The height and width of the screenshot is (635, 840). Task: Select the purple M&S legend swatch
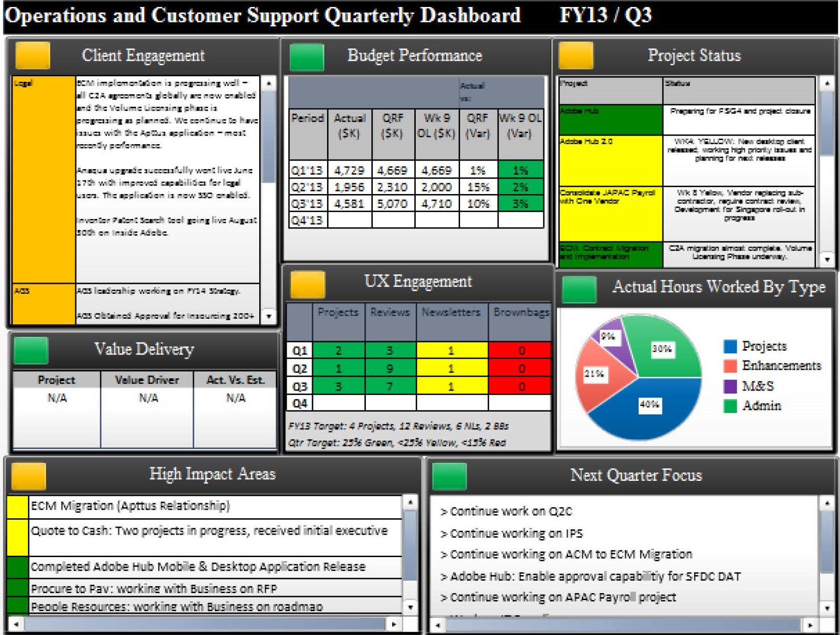click(x=730, y=386)
